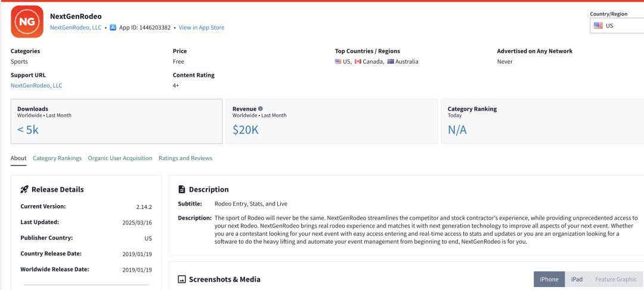Viewport: 644px width, 290px height.
Task: Select the Feature Graphic media option
Action: (615, 279)
